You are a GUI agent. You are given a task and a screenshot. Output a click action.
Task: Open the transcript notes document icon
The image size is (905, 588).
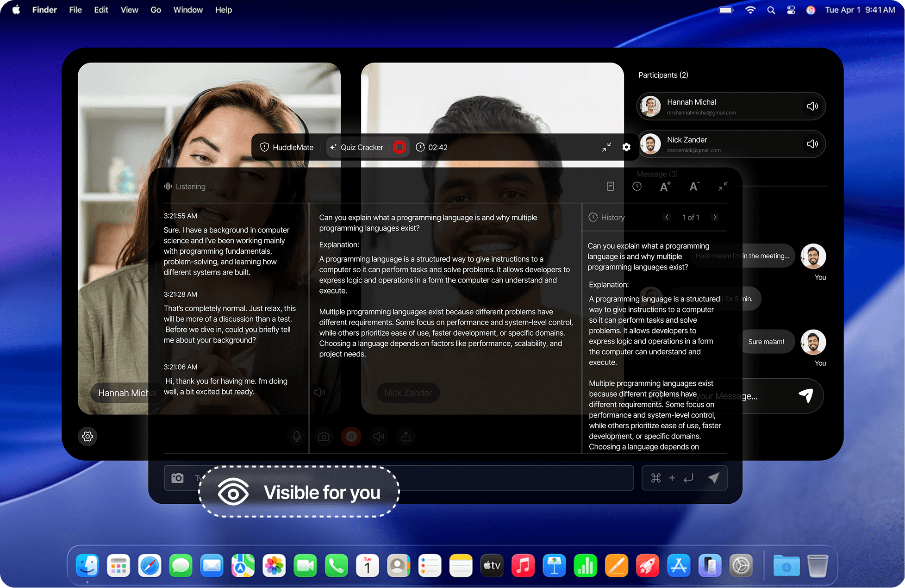(x=610, y=186)
